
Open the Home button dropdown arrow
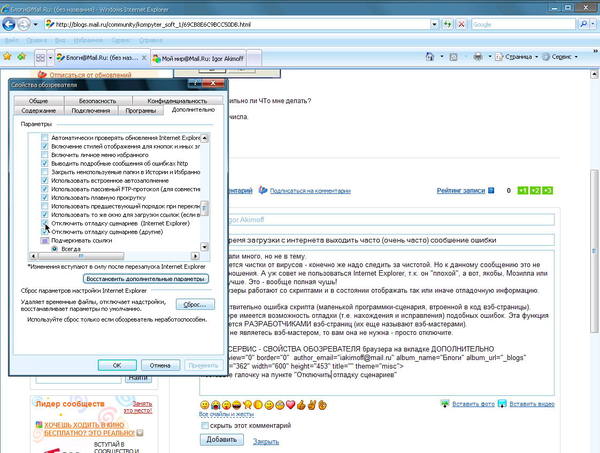pyautogui.click(x=442, y=57)
